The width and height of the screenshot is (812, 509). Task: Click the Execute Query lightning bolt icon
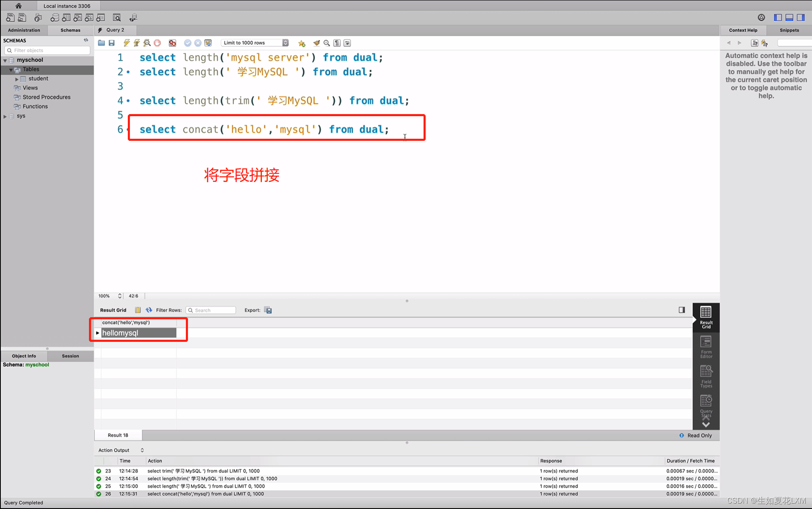[x=126, y=43]
